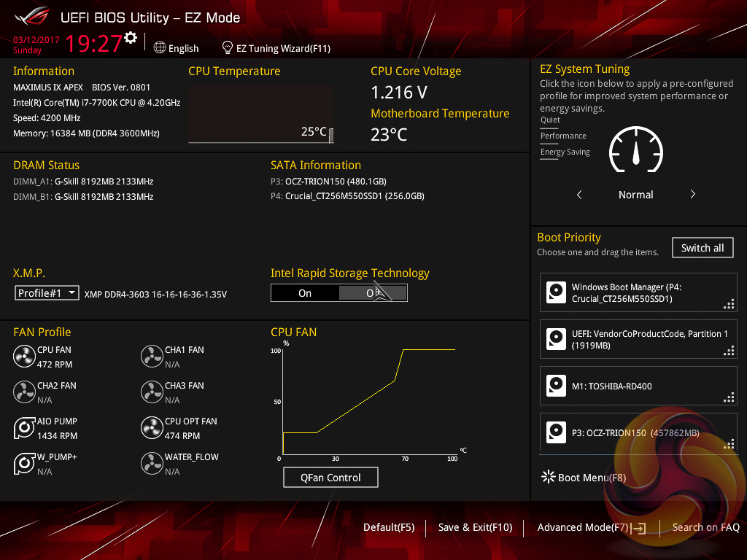Click the 1.216 V core voltage value
This screenshot has height=560, width=747.
tap(399, 93)
